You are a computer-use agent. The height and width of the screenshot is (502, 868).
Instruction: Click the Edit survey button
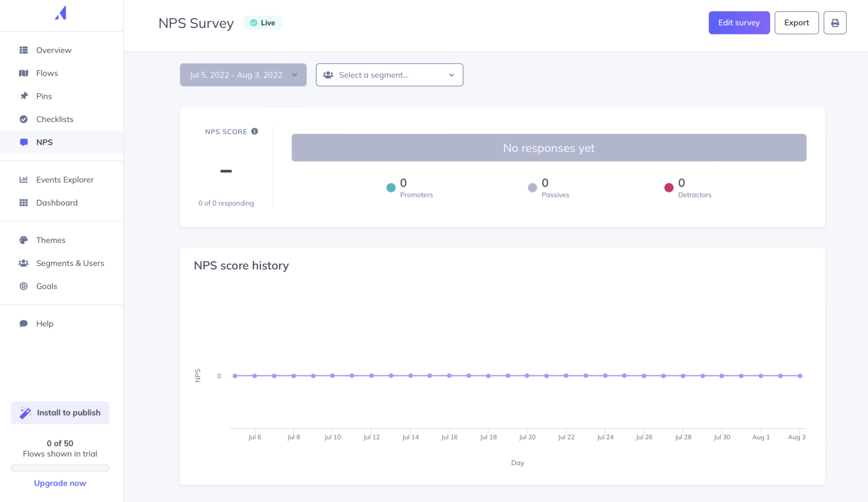(x=739, y=23)
